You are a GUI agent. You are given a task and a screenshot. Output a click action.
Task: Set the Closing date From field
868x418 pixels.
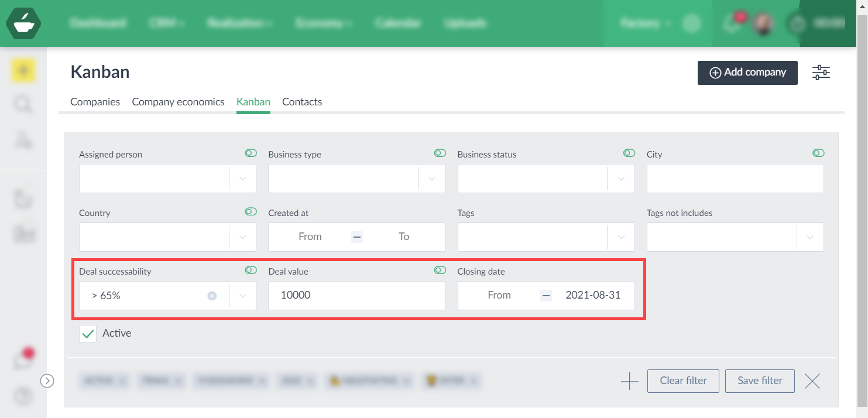pos(499,296)
